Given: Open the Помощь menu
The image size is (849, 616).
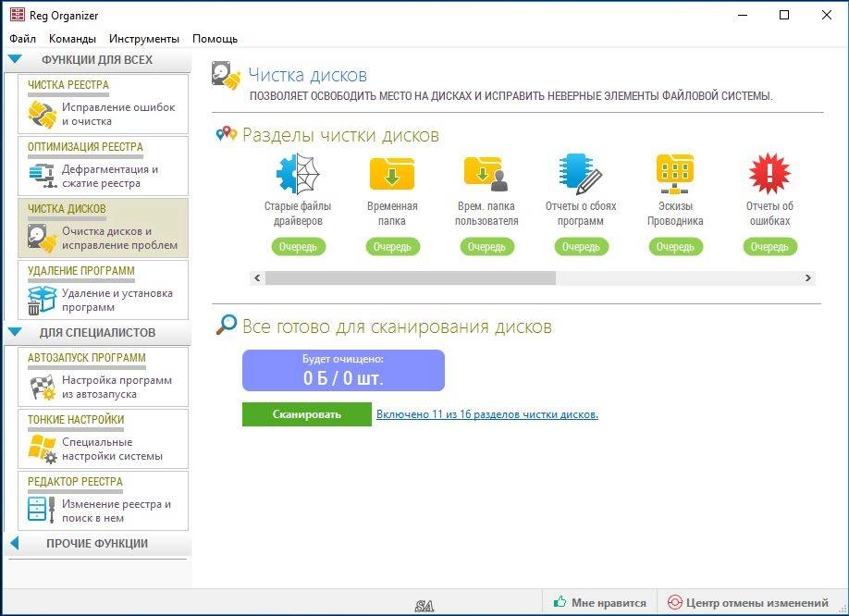Looking at the screenshot, I should pyautogui.click(x=215, y=39).
